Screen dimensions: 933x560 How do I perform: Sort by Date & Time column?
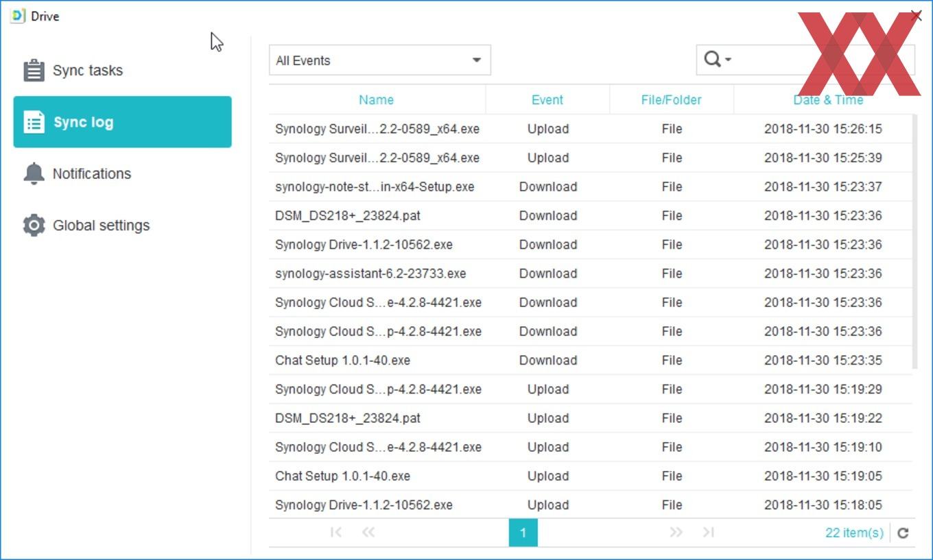coord(827,100)
